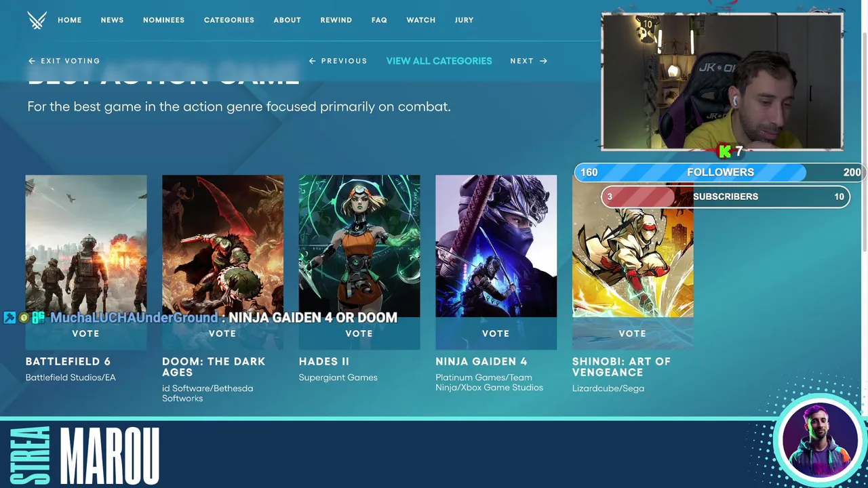
Task: Vote for Shinobi: Art of Vengeance
Action: pos(633,333)
